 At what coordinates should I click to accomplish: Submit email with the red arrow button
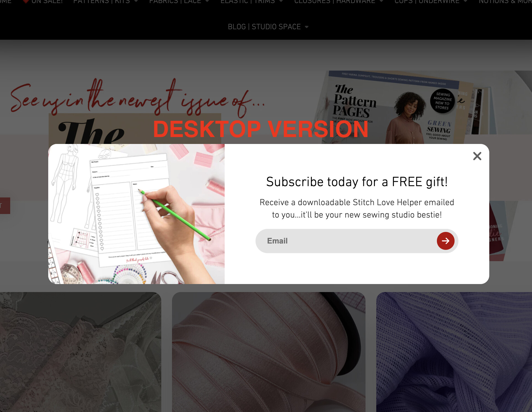[445, 241]
